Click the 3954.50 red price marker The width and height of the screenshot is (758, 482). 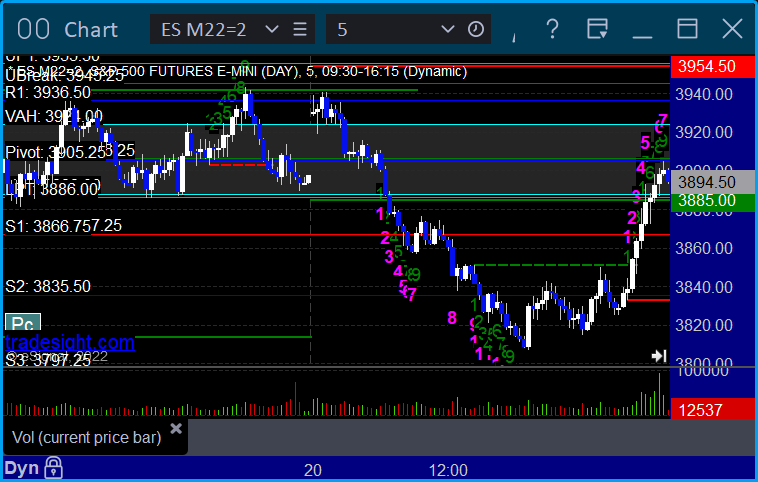(x=713, y=66)
